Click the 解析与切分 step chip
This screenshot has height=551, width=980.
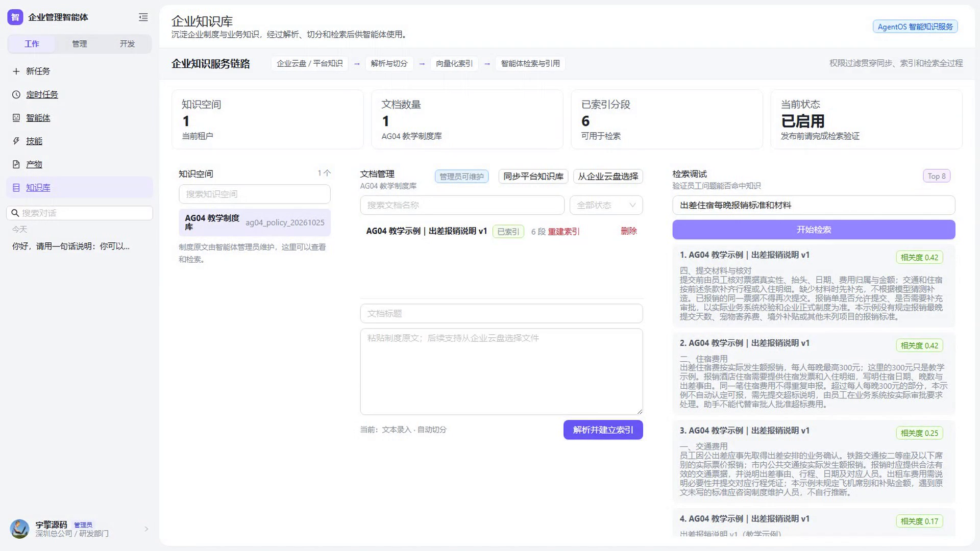pos(389,63)
